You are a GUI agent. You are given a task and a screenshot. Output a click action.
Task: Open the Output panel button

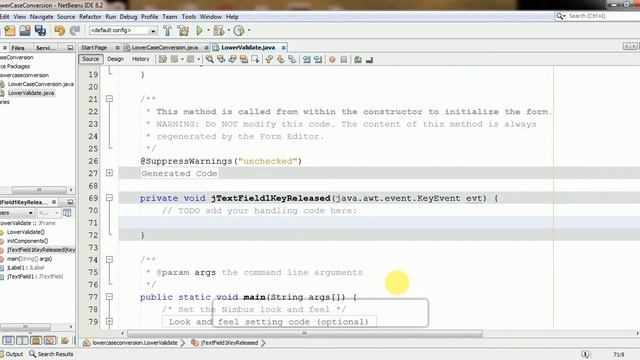point(12,354)
